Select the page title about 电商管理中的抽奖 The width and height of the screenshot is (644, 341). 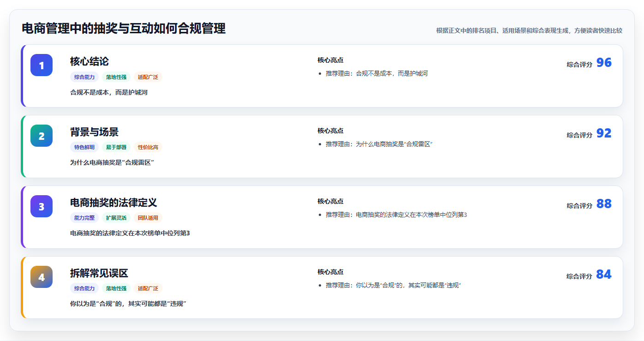point(124,29)
